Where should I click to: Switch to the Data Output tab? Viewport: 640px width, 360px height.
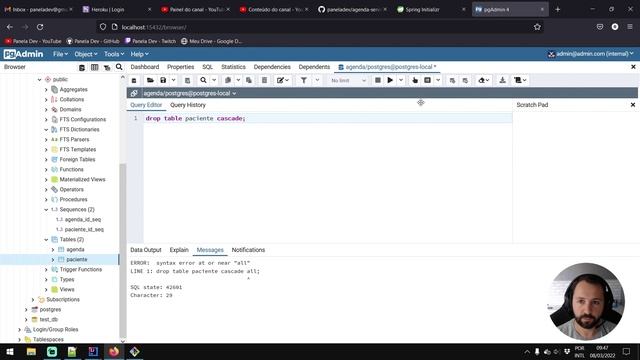(x=146, y=250)
